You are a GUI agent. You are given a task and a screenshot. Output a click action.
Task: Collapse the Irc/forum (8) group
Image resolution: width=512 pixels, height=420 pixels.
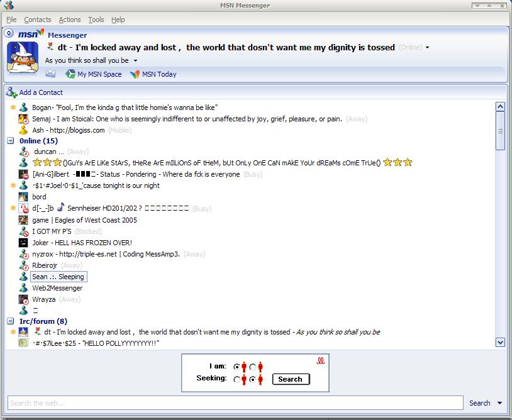pos(11,321)
